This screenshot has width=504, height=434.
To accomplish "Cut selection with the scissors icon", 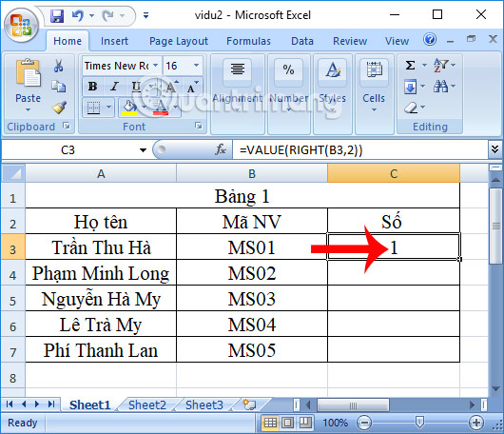I will click(59, 66).
